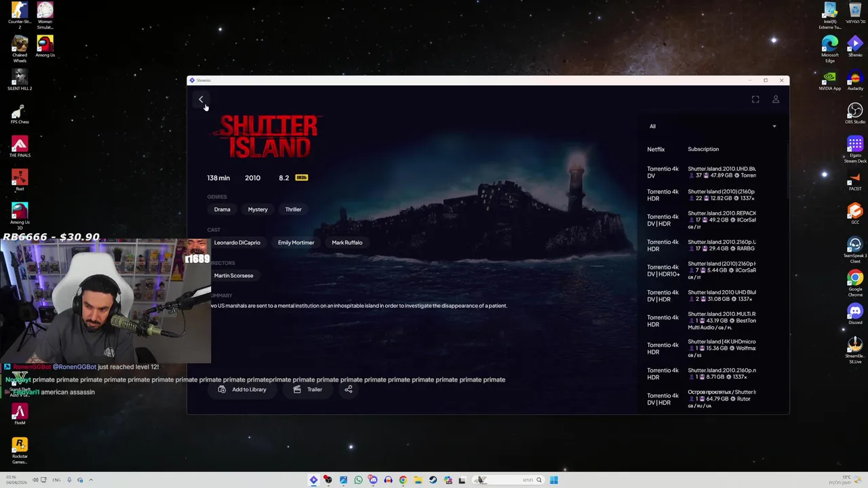Open FPS Chess desktop shortcut
Viewport: 868px width, 488px height.
tap(20, 114)
